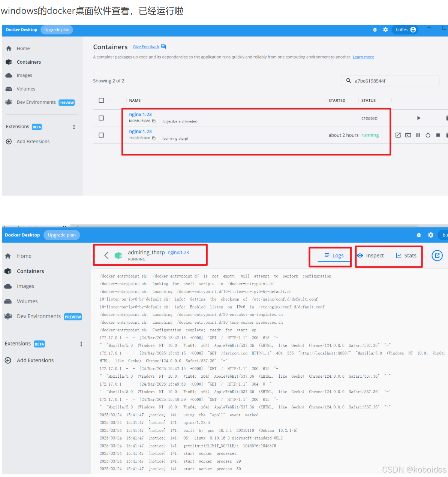Open the buffes account menu
The height and width of the screenshot is (477, 448).
point(405,30)
